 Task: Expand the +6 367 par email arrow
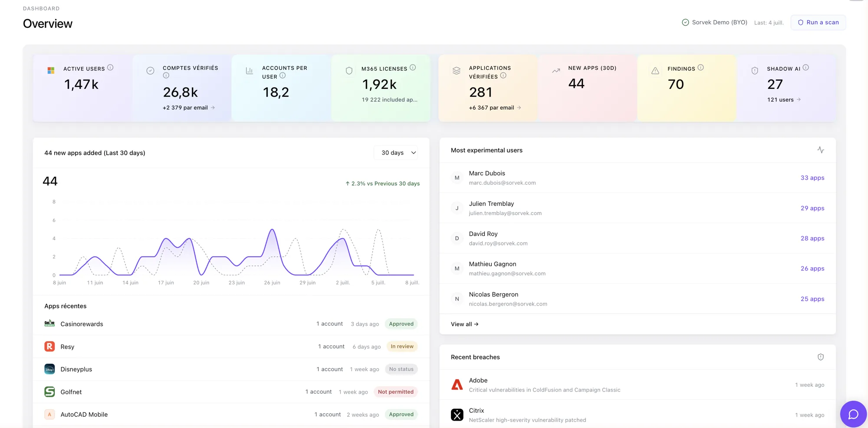(519, 108)
